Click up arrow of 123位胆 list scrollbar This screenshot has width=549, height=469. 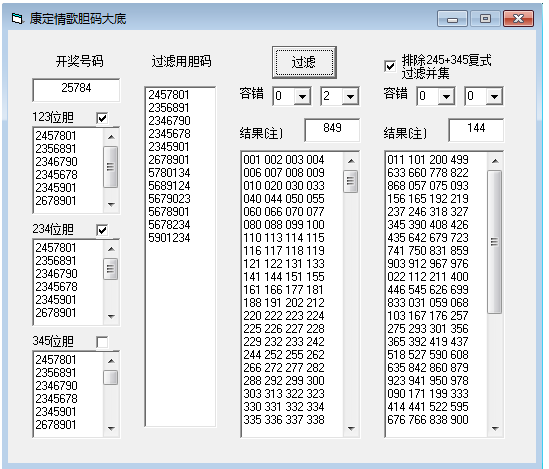pyautogui.click(x=111, y=137)
